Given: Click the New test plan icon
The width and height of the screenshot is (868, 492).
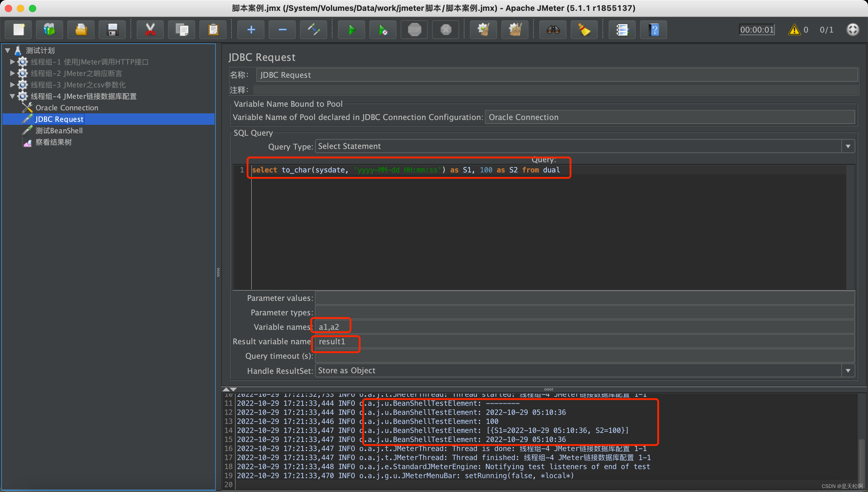Looking at the screenshot, I should [19, 30].
